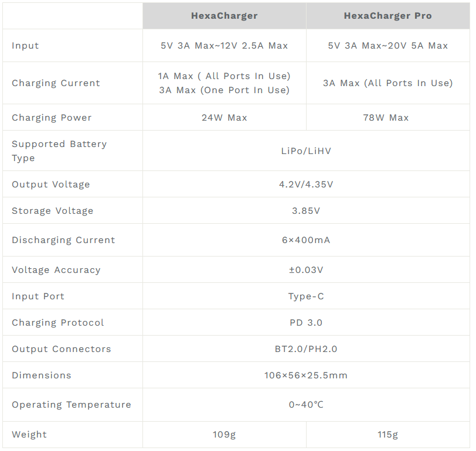Click the 109g weight value
Viewport: 476px width, 451px height.
coord(224,435)
